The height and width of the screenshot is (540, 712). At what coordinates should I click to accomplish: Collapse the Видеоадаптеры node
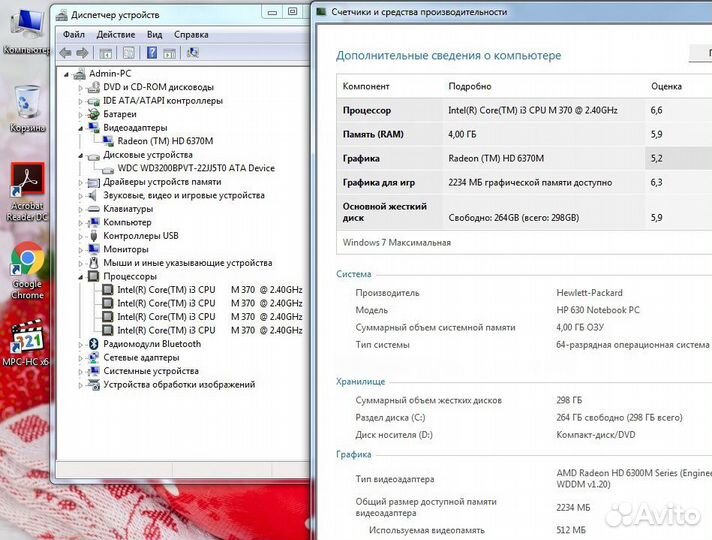(x=80, y=129)
